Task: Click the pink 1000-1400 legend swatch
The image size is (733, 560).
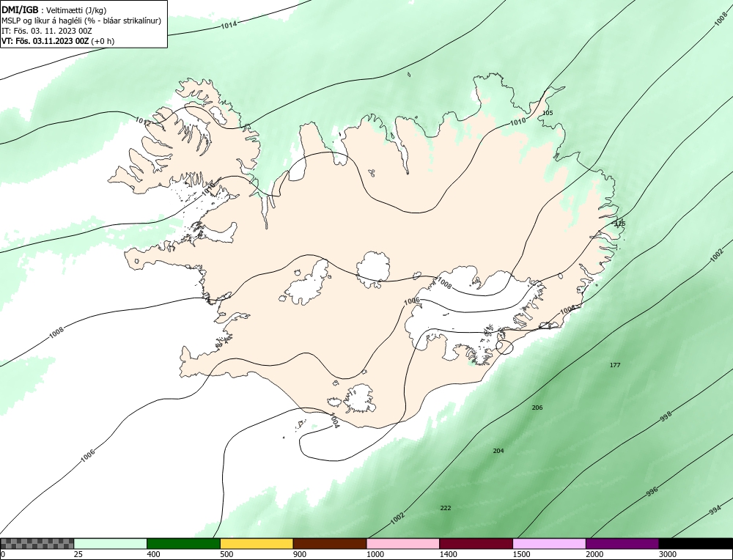Action: tap(403, 543)
